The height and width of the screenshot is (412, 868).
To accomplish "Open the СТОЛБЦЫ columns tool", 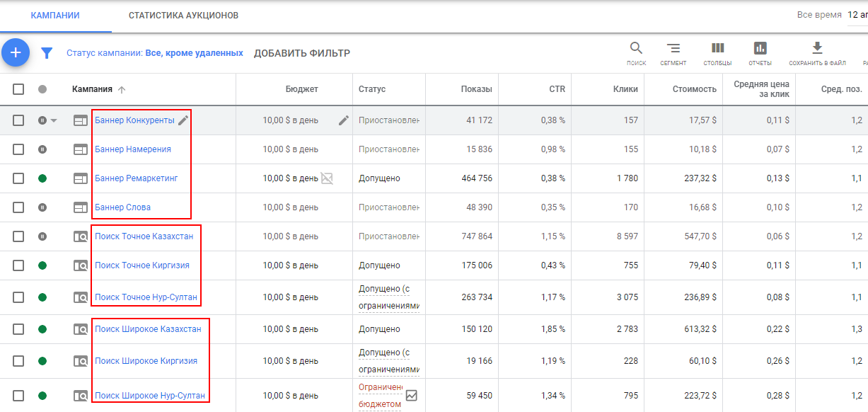I will (717, 48).
